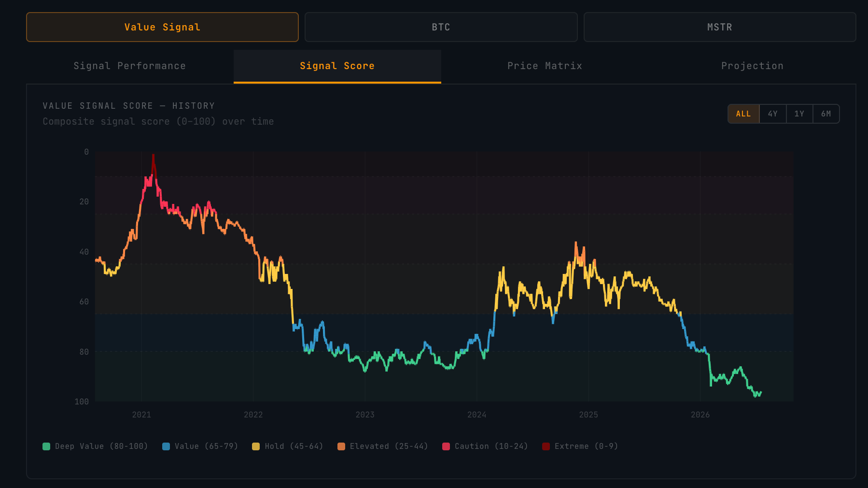Click the blue Value legend swatch
This screenshot has width=868, height=488.
click(x=166, y=446)
